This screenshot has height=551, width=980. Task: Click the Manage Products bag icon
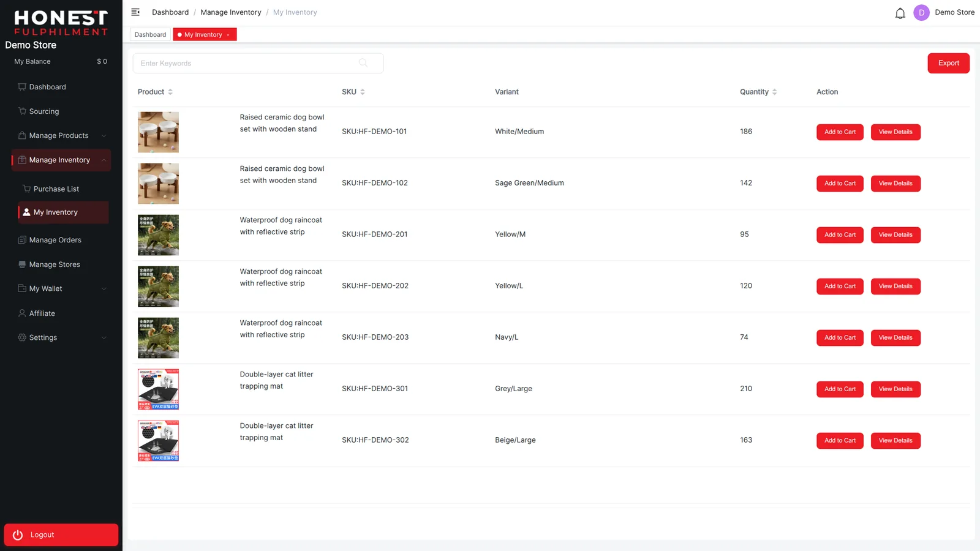pos(22,135)
